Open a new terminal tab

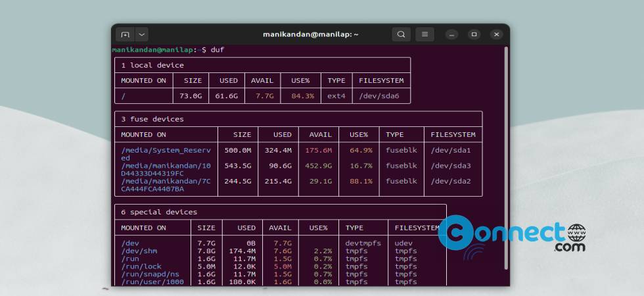click(x=126, y=34)
